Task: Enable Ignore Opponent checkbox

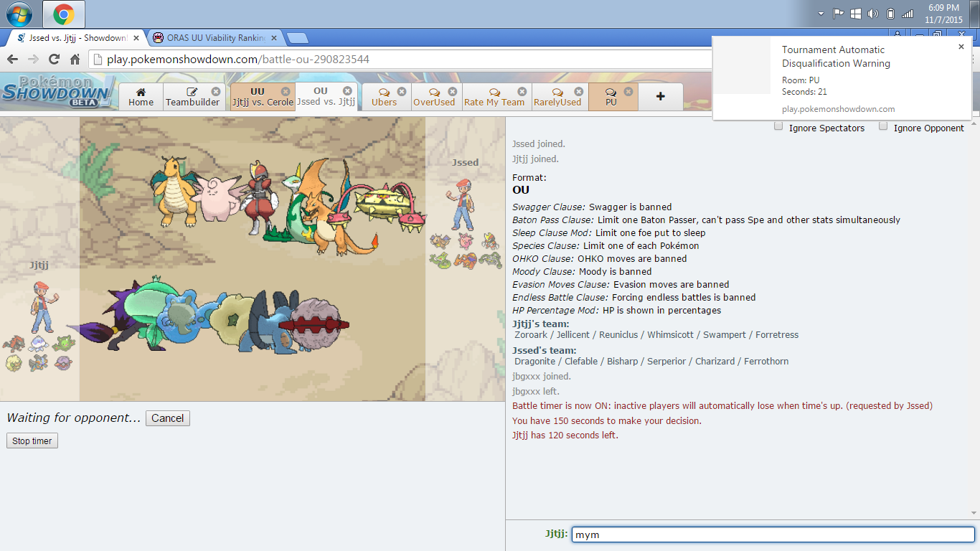Action: click(883, 126)
